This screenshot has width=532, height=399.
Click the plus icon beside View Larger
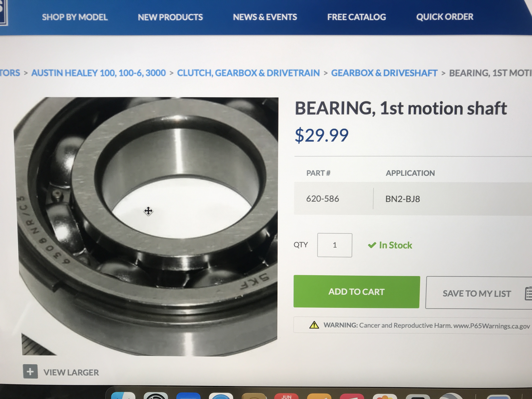(x=30, y=372)
